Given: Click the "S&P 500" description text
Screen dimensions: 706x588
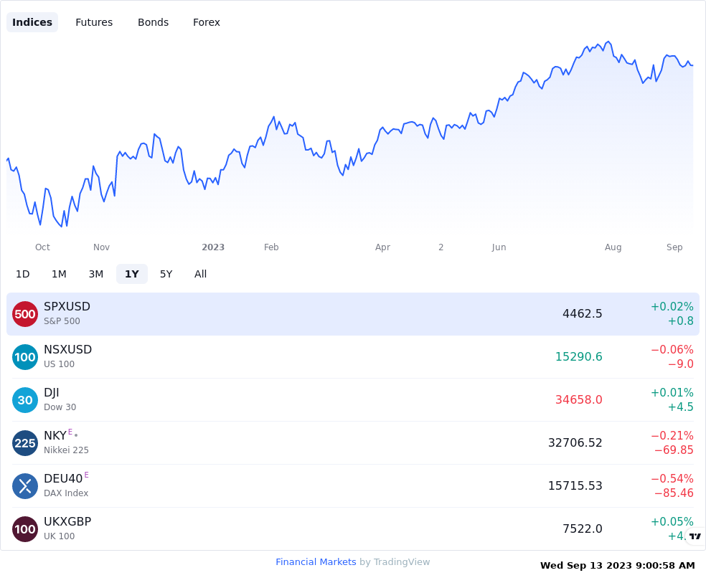Looking at the screenshot, I should (62, 321).
